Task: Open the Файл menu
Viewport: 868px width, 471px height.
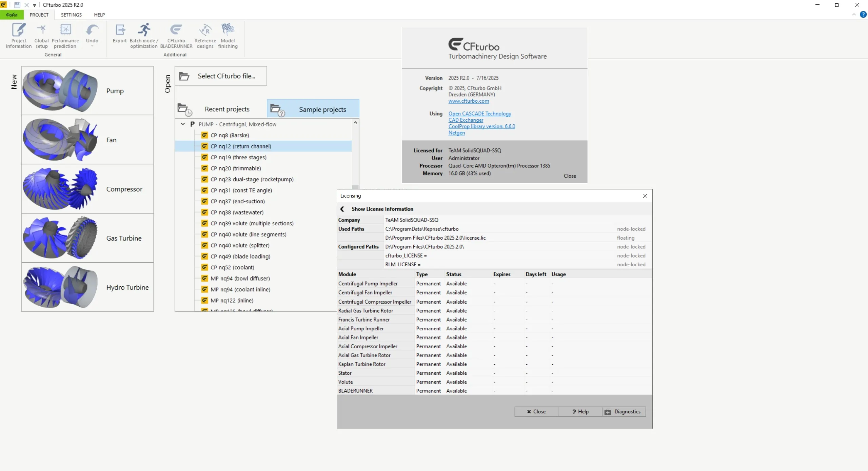Action: click(12, 15)
